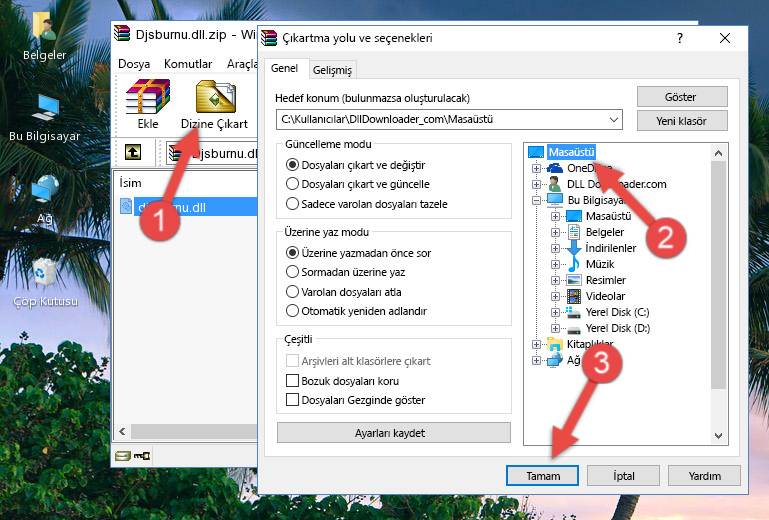The height and width of the screenshot is (520, 769).
Task: Expand the OneDrive tree node
Action: (x=536, y=168)
